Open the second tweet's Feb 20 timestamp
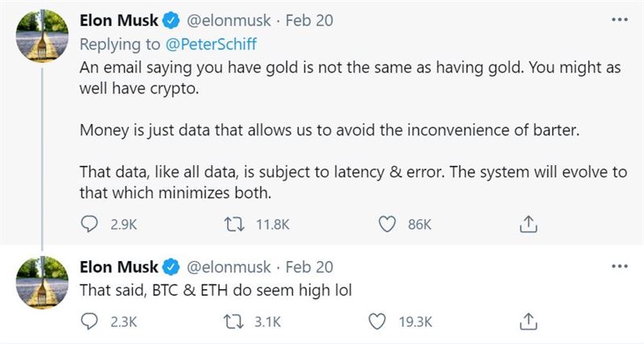Image resolution: width=644 pixels, height=344 pixels. pyautogui.click(x=309, y=267)
